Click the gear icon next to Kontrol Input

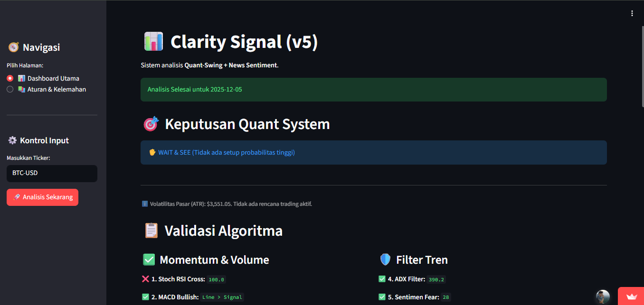pyautogui.click(x=12, y=140)
